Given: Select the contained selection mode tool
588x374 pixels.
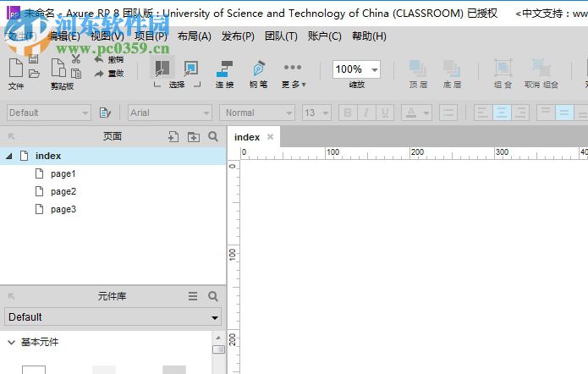Looking at the screenshot, I should (191, 69).
